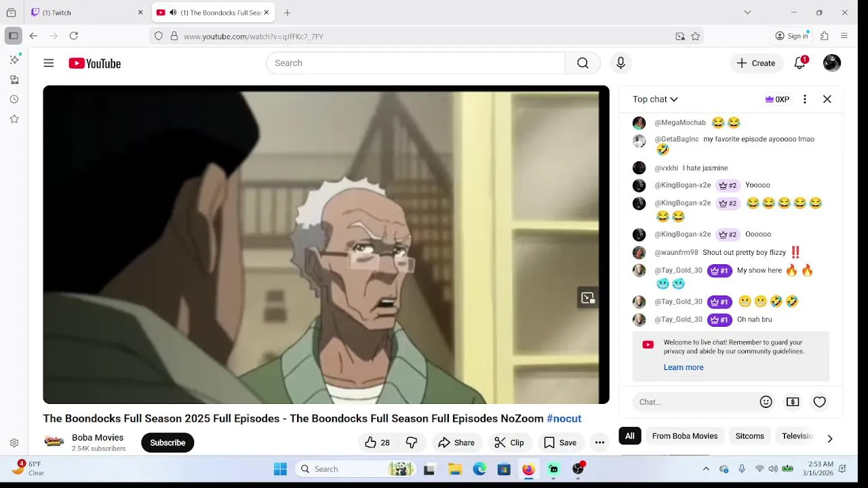Click the picture-in-picture overlay icon on video
The image size is (868, 488).
pos(588,298)
